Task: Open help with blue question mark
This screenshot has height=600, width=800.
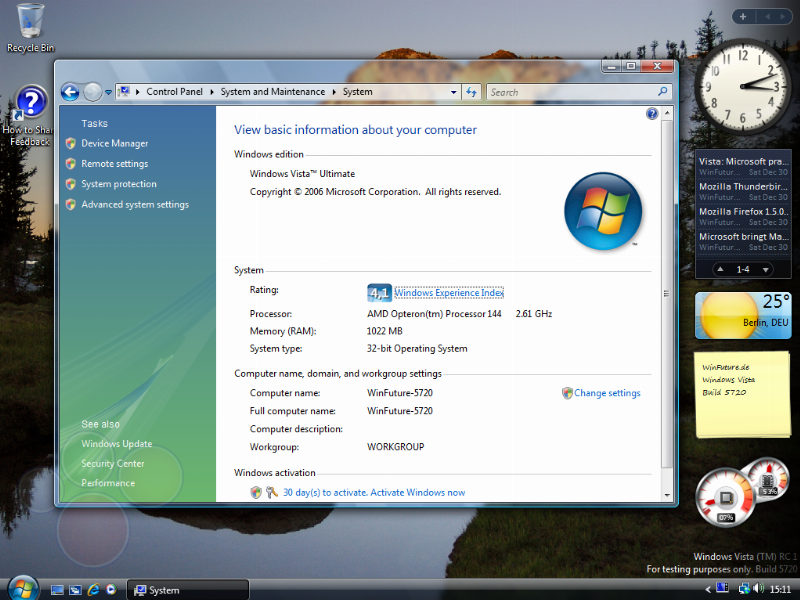Action: [652, 114]
